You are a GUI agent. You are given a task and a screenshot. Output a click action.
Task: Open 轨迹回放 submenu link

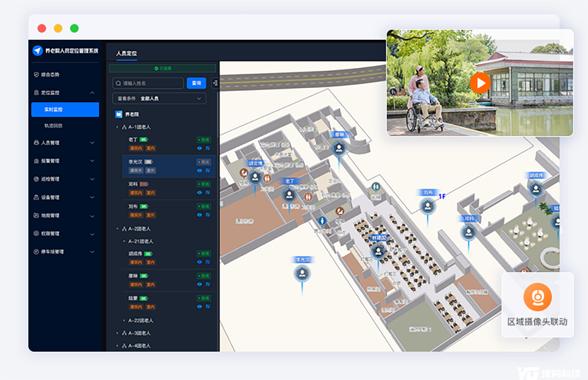tap(54, 125)
